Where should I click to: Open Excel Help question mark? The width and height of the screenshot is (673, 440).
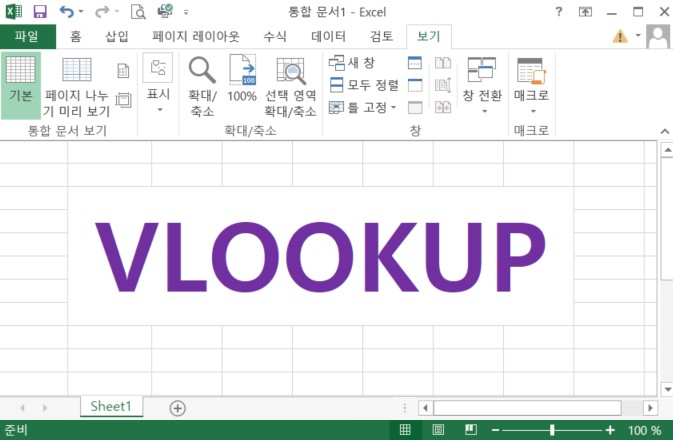coord(558,12)
